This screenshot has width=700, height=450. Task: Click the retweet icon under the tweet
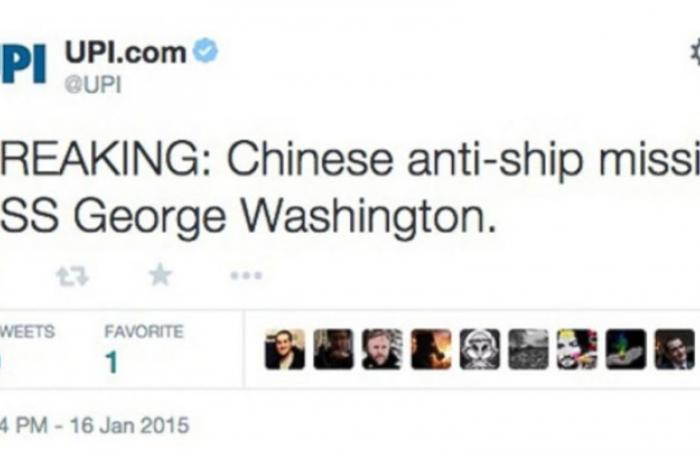73,276
